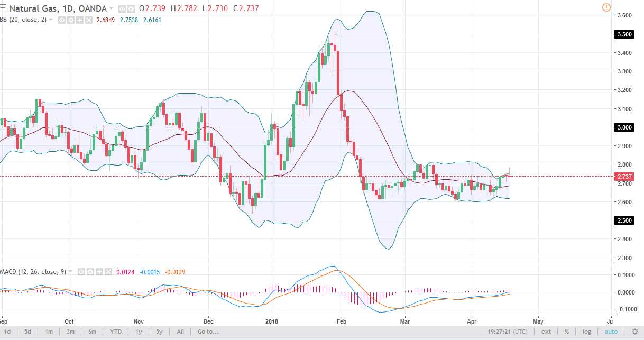
Task: Open the Go to... date dialog
Action: [x=208, y=332]
